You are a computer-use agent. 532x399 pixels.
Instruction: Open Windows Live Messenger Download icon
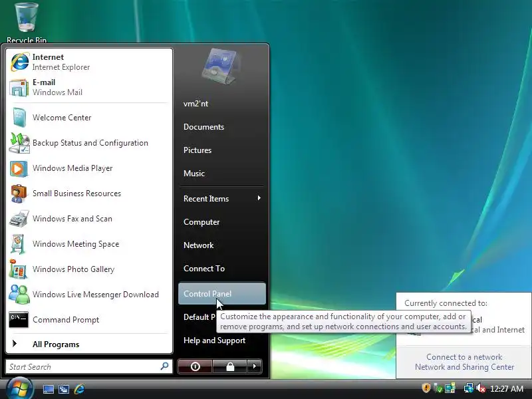(x=19, y=295)
